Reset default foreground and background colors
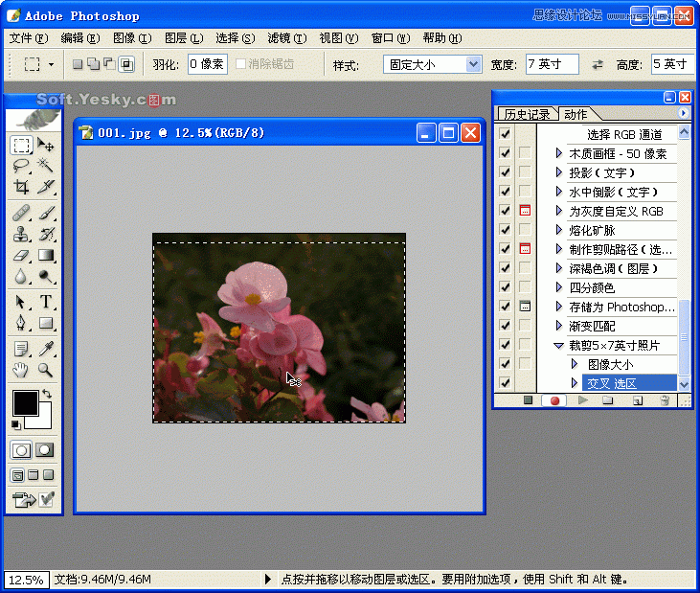Viewport: 700px width, 593px height. pos(16,424)
